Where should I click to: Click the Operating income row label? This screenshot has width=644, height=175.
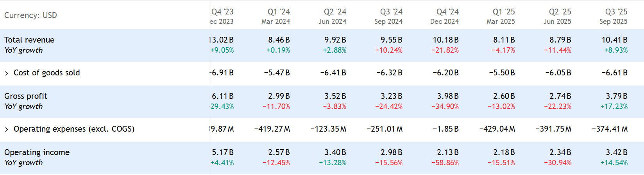[x=37, y=152]
